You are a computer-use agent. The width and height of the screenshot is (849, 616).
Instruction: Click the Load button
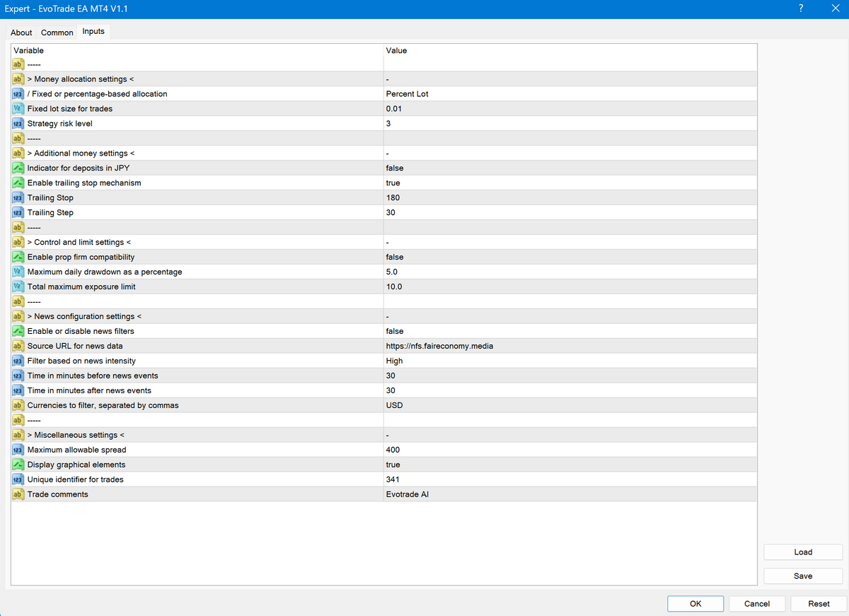[803, 552]
